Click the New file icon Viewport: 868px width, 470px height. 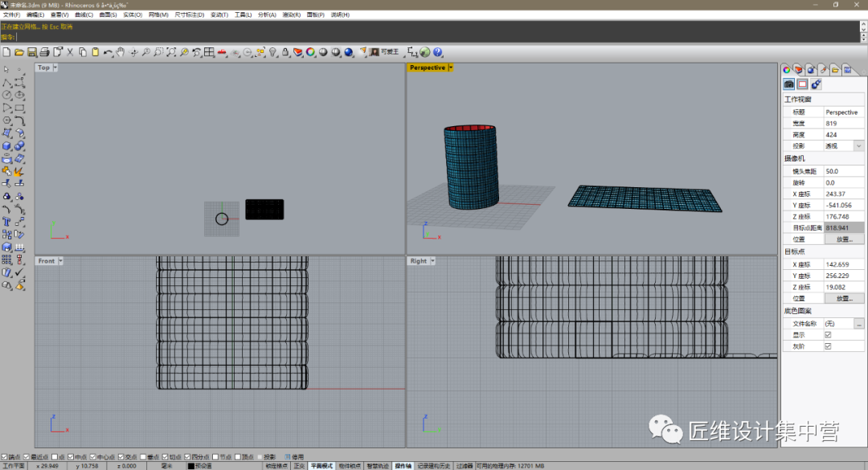[6, 52]
